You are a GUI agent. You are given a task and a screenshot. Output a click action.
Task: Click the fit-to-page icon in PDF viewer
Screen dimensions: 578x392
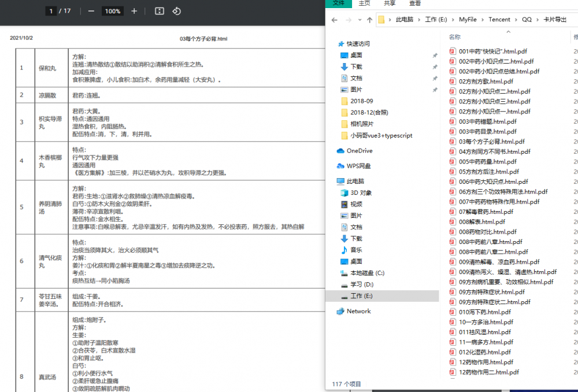click(x=160, y=11)
